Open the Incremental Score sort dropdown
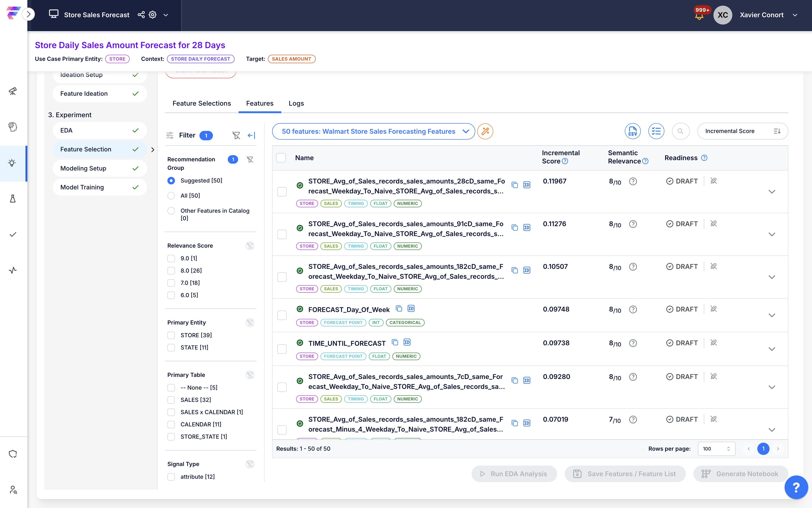The width and height of the screenshot is (812, 508). (742, 131)
